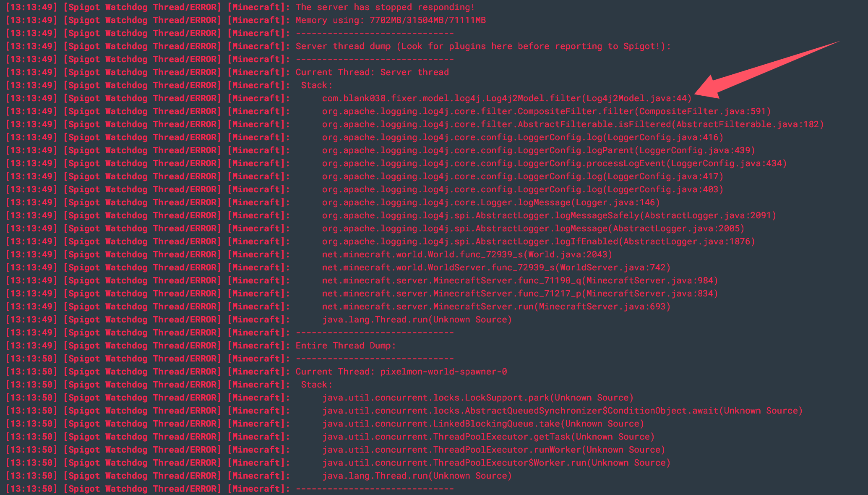
Task: Select the WorldServer.func_72939_s stack frame
Action: tap(496, 267)
